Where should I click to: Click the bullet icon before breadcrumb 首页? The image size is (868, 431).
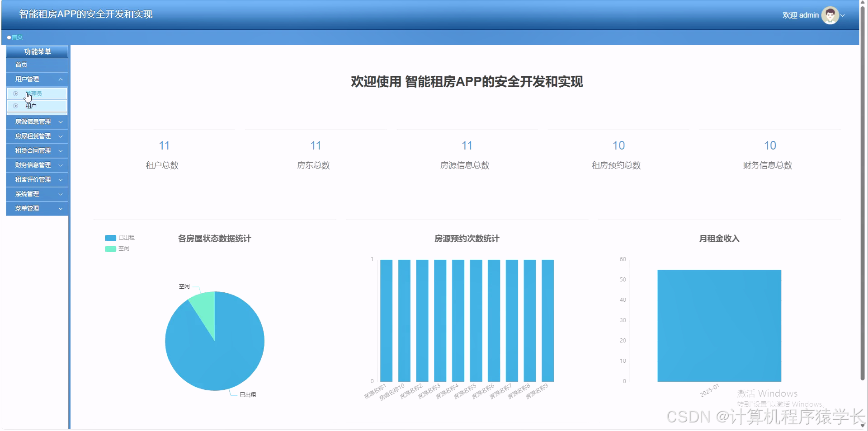coord(9,37)
